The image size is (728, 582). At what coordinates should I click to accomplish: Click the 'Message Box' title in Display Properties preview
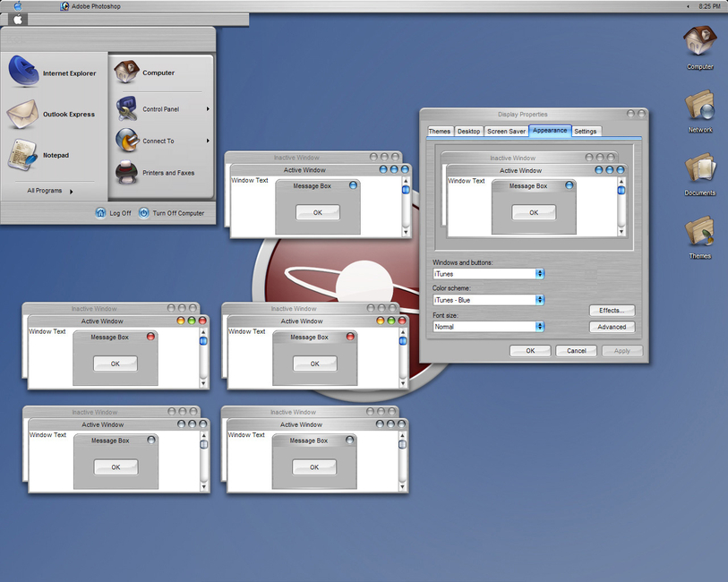pyautogui.click(x=528, y=185)
